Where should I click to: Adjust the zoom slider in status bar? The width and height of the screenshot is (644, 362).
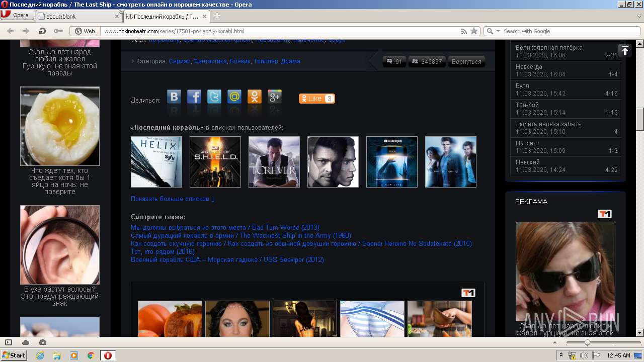coord(587,342)
